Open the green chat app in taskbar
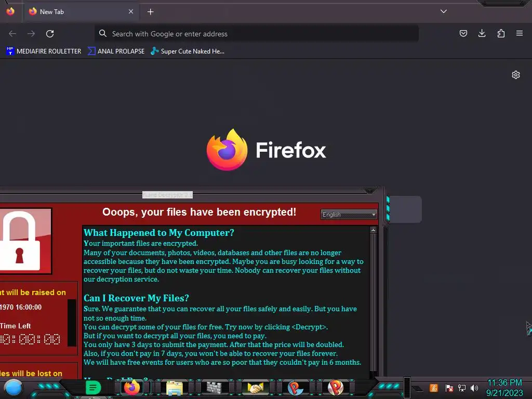532x399 pixels. pyautogui.click(x=93, y=388)
